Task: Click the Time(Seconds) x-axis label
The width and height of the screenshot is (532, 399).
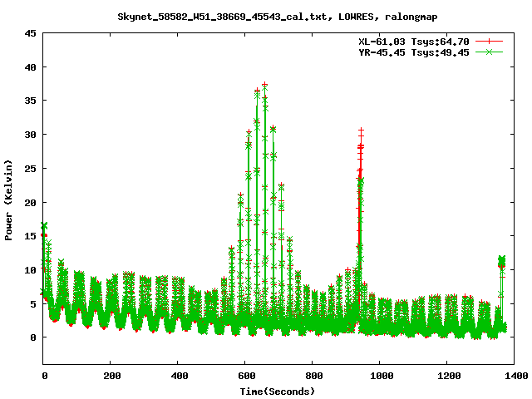Action: 278,392
